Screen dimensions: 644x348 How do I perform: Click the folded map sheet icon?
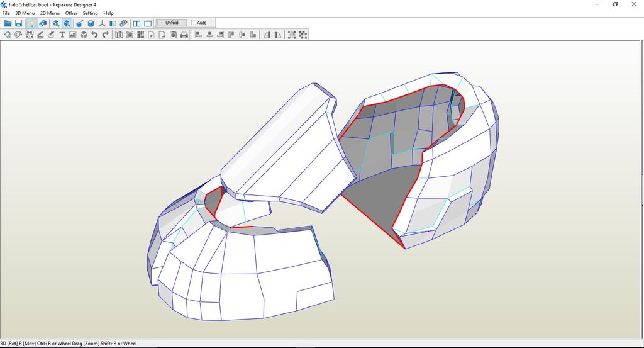(119, 35)
